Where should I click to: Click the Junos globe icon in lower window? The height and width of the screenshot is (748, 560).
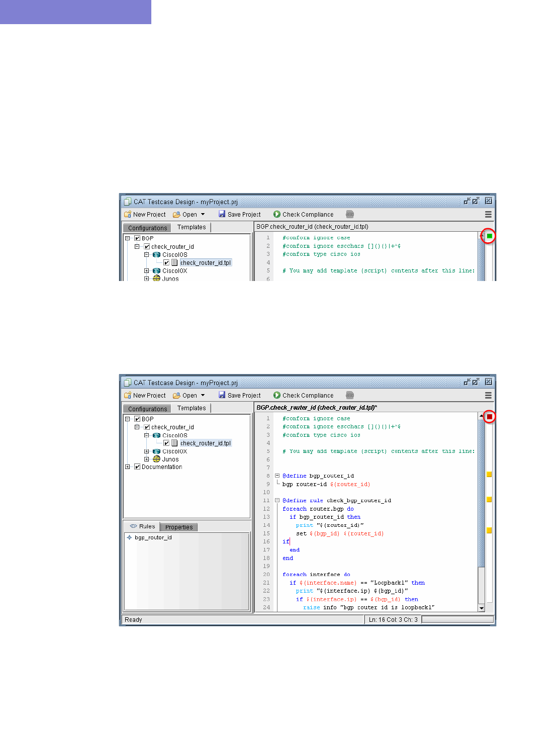pos(156,459)
